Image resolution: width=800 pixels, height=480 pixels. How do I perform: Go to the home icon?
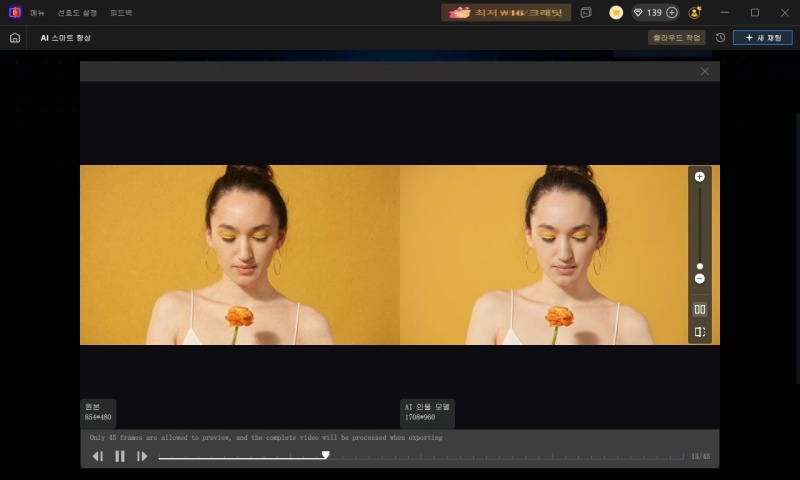tap(15, 38)
